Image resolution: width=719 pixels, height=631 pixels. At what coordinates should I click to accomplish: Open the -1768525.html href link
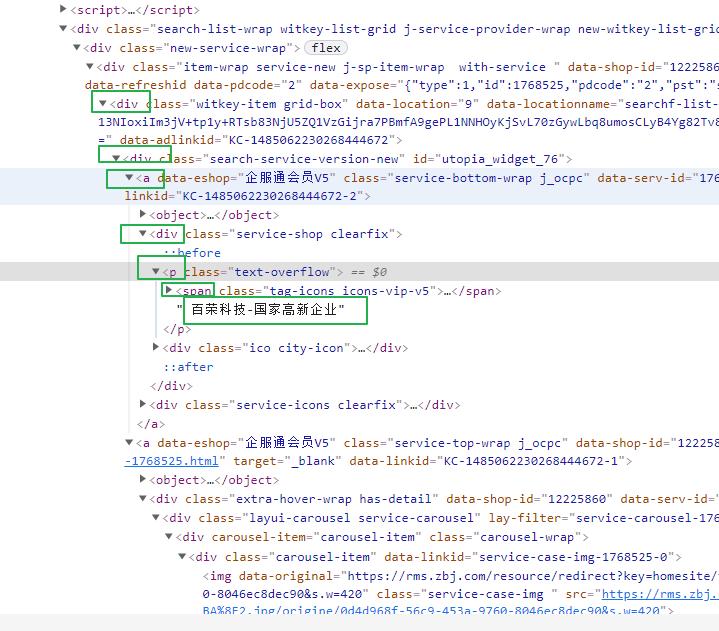point(171,461)
